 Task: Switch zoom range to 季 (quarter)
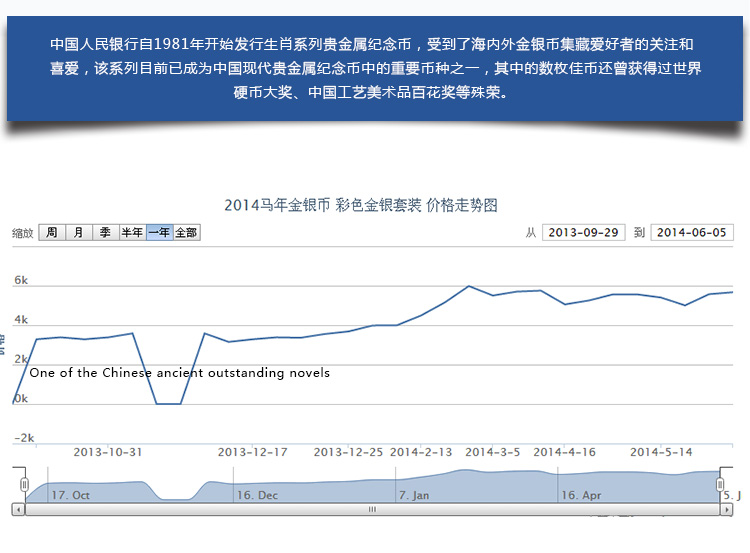coord(105,232)
